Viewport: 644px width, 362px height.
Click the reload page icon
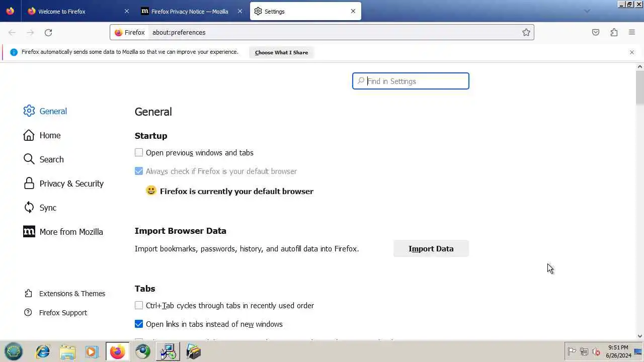click(48, 32)
